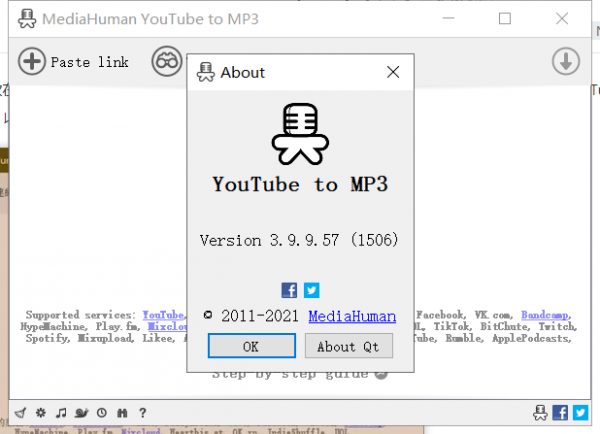This screenshot has height=434, width=600.
Task: Click the main window title bar app icon
Action: point(27,19)
